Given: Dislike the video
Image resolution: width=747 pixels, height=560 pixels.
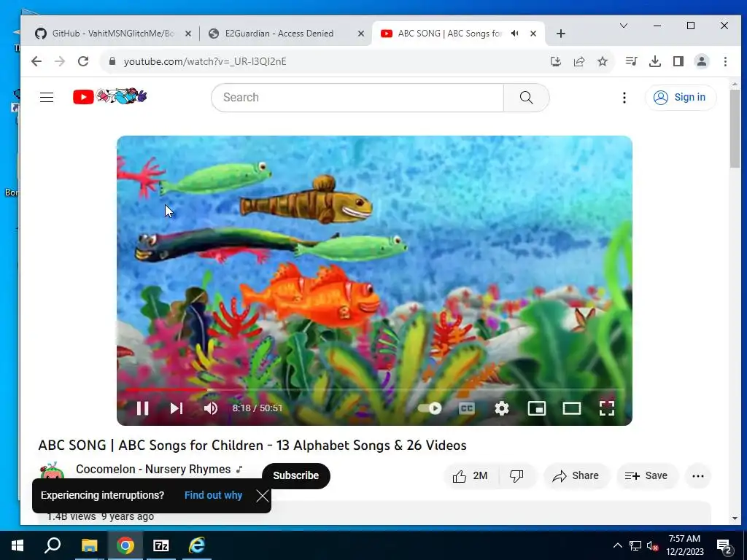Looking at the screenshot, I should pos(516,475).
